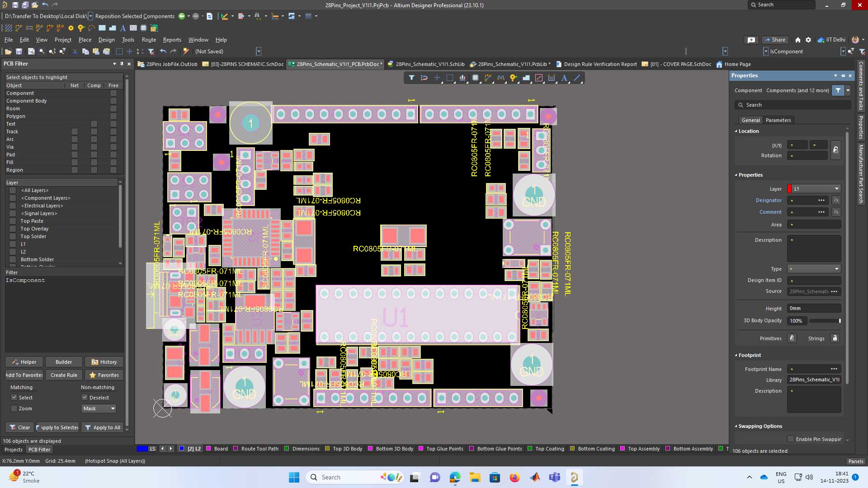Click the Place Via icon in active bar
Screen dimensions: 868x488
click(x=513, y=78)
